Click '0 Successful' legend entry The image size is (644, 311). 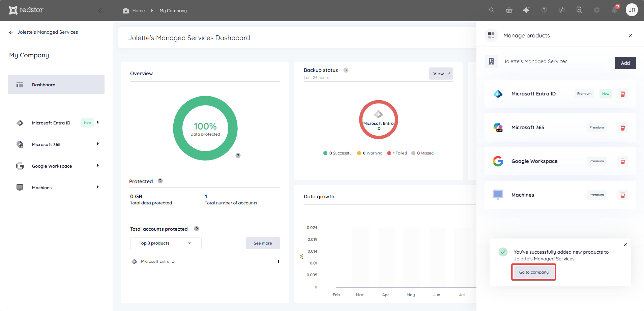point(338,153)
